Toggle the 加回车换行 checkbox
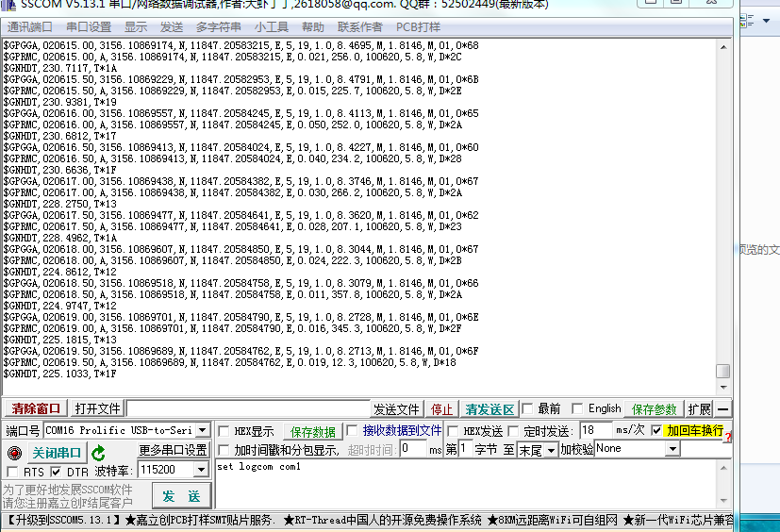Viewport: 780px width, 532px height. pos(656,430)
